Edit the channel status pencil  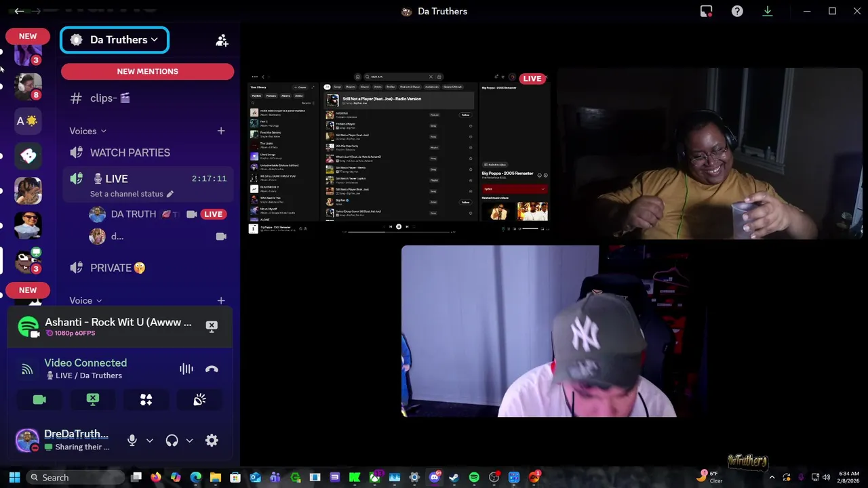coord(170,194)
